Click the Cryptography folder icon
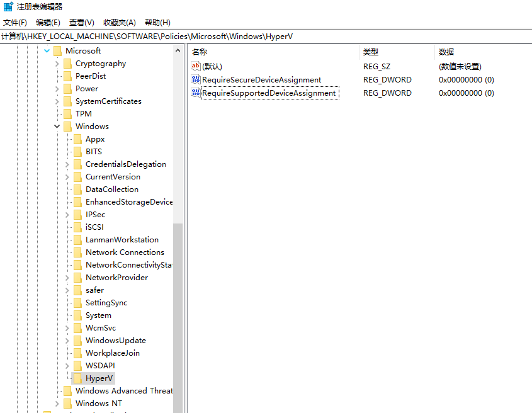532x413 pixels. tap(68, 63)
